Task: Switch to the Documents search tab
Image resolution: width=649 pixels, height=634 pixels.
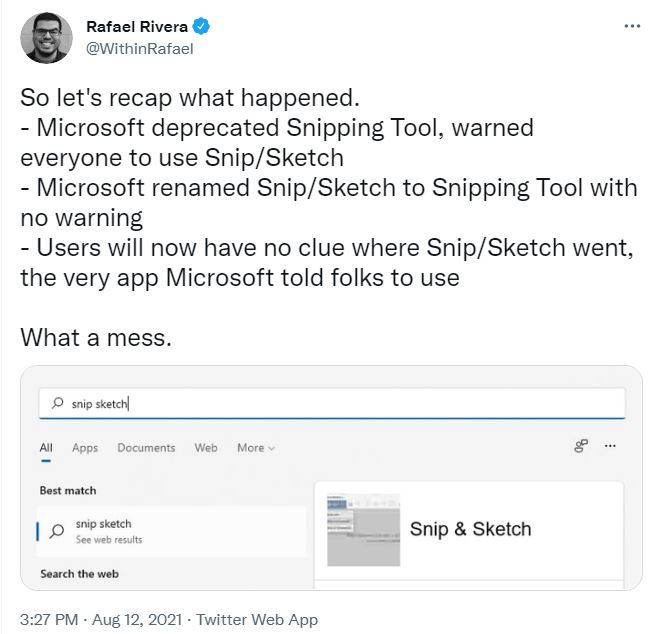Action: [x=146, y=448]
